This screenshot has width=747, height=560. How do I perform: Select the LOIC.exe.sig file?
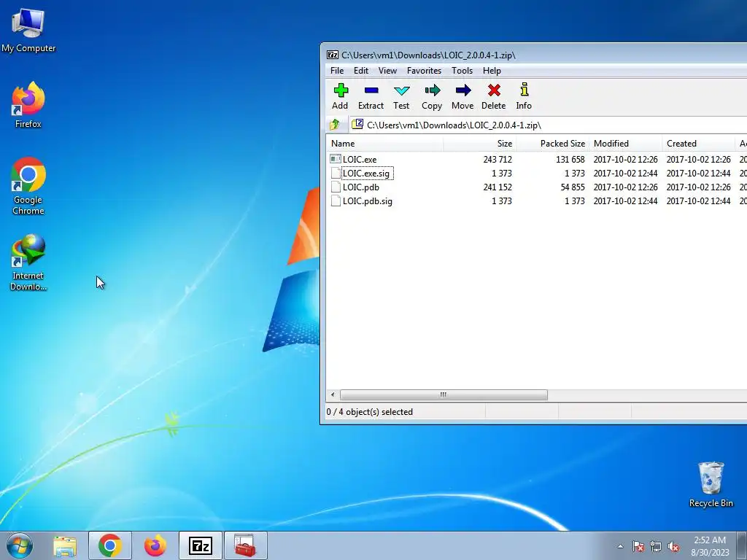(366, 174)
